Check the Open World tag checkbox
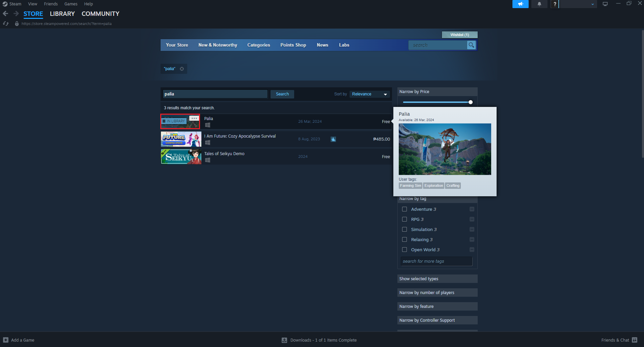Image resolution: width=644 pixels, height=347 pixels. (x=404, y=250)
